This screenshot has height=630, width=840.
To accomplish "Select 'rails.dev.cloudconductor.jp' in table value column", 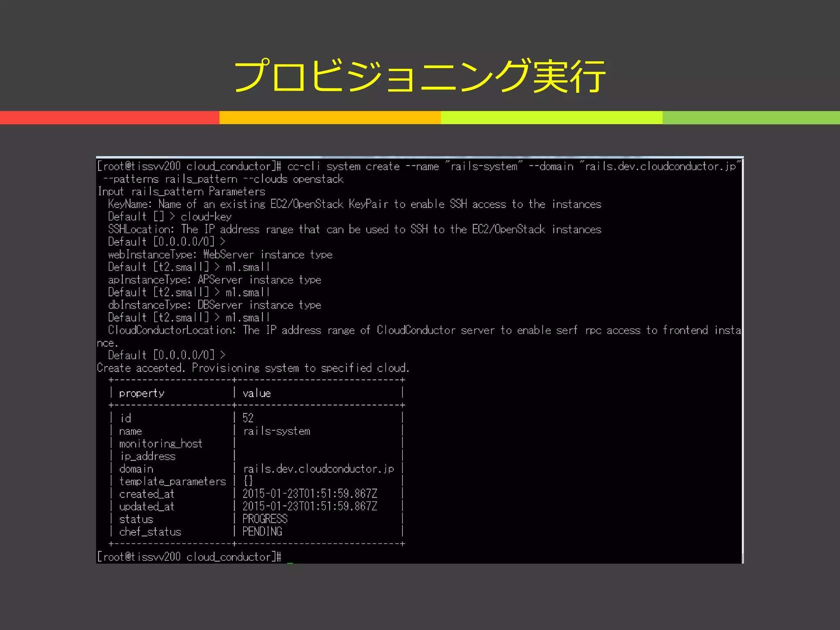I will coord(319,469).
